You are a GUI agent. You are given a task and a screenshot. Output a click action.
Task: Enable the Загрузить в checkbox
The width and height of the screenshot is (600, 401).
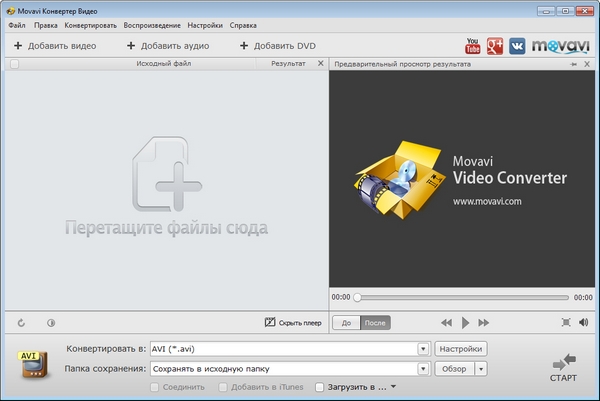[x=320, y=387]
